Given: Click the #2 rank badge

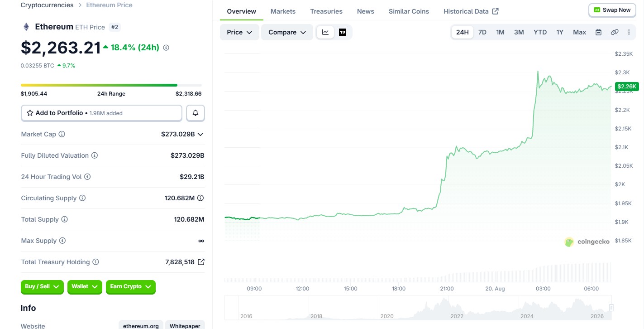Looking at the screenshot, I should tap(114, 27).
